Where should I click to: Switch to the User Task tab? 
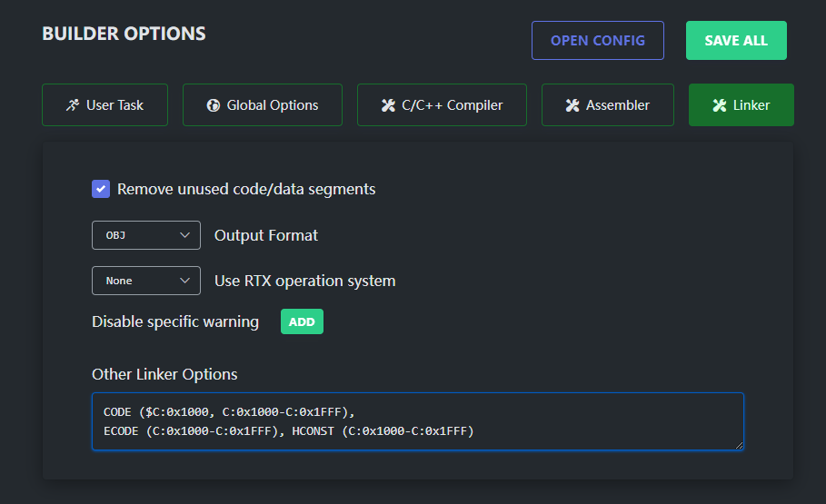pos(114,105)
